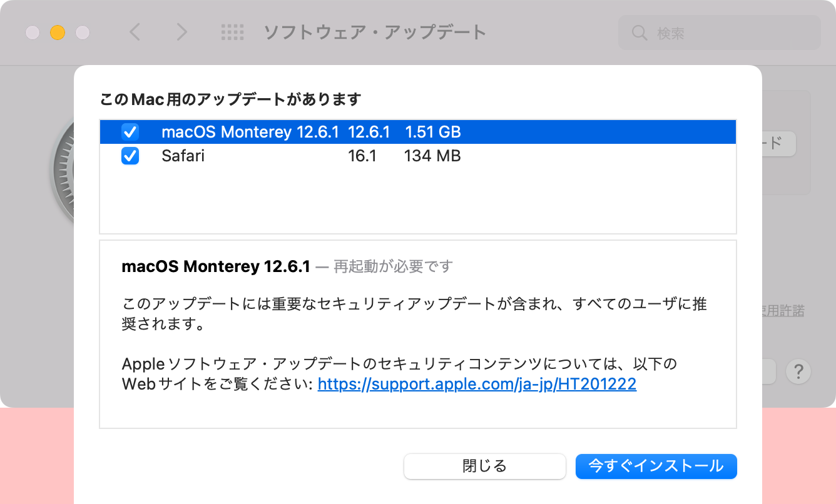Viewport: 836px width, 504px height.
Task: Start the updates with 今すぐインストール
Action: click(656, 466)
